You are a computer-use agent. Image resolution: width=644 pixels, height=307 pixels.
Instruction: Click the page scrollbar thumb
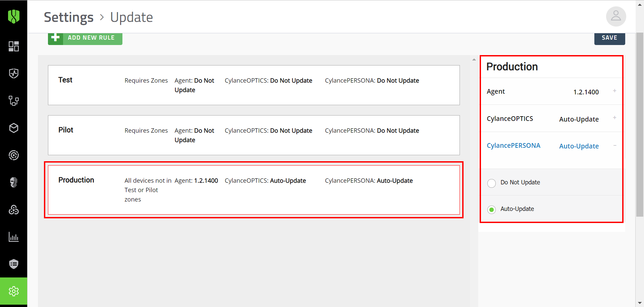(640, 125)
